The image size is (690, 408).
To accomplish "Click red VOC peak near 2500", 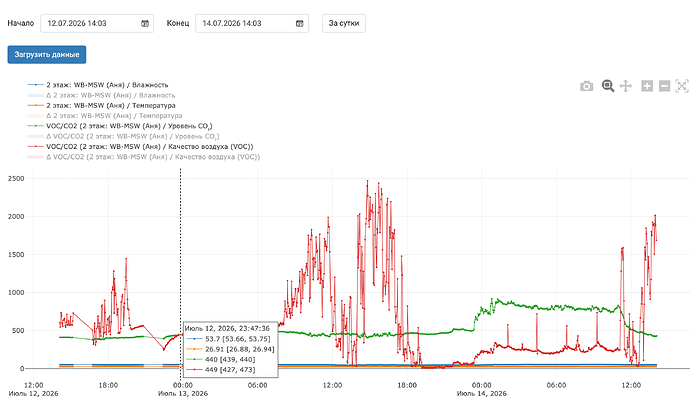I will click(x=367, y=181).
